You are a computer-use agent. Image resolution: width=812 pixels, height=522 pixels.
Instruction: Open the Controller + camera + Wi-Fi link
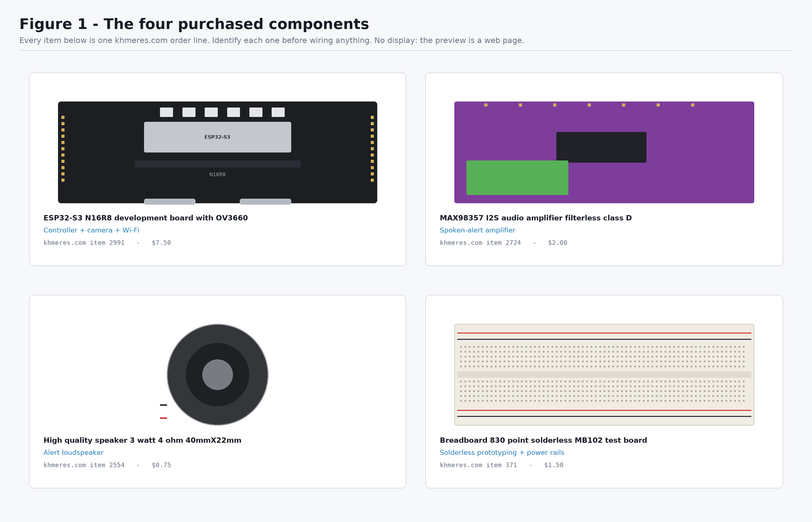91,231
